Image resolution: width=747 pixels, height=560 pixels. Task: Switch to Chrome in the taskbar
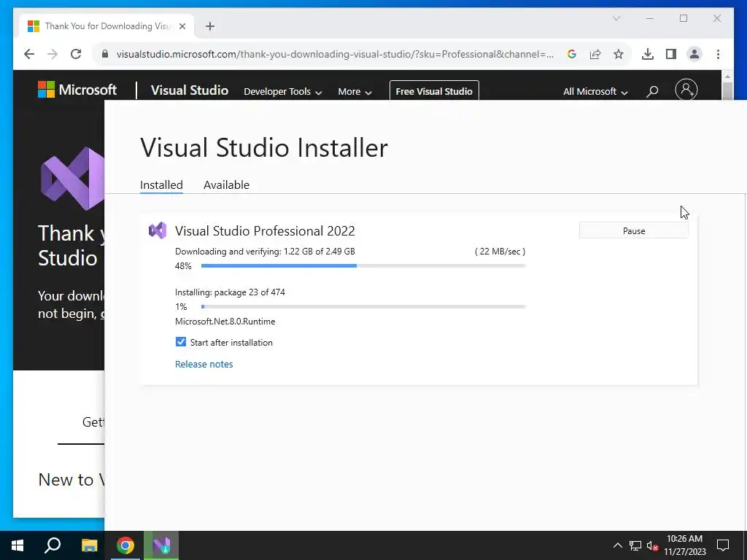125,545
